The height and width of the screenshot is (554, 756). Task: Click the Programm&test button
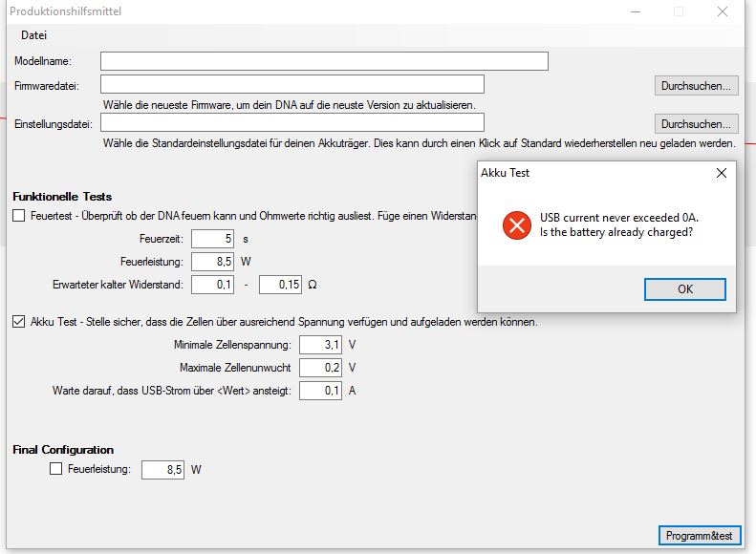700,536
